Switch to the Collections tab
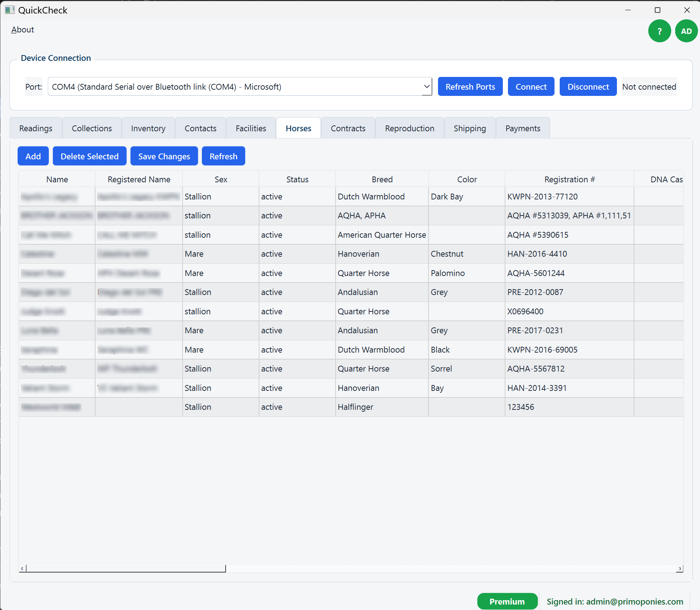This screenshot has width=700, height=610. click(92, 128)
